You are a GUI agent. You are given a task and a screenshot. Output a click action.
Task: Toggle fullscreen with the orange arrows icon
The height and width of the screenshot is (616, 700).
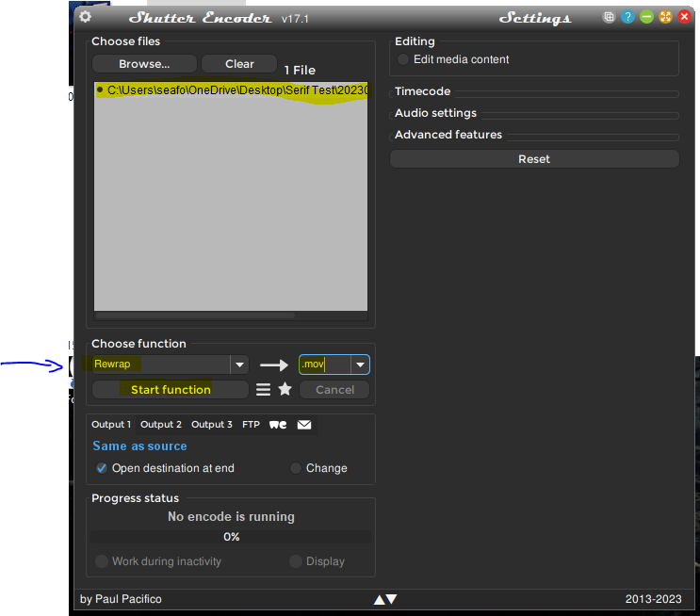pyautogui.click(x=665, y=17)
